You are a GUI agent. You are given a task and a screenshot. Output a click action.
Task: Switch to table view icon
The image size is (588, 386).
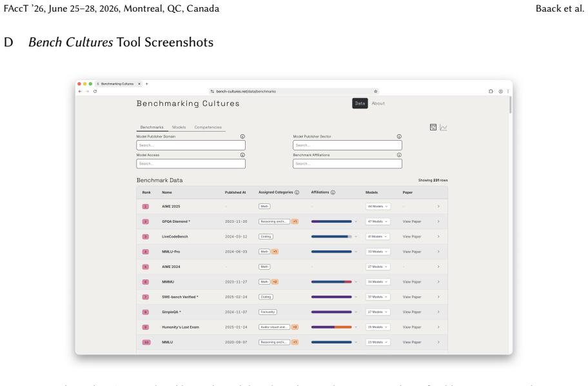(433, 127)
